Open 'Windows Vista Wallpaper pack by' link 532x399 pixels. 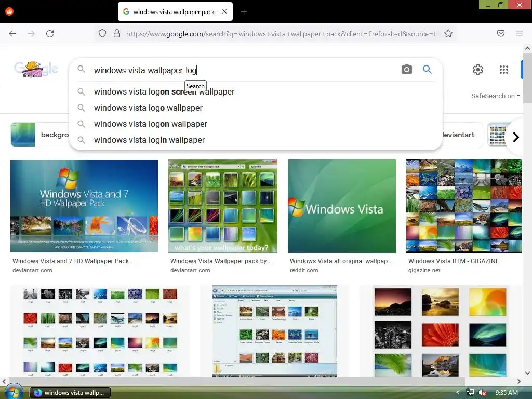(221, 261)
